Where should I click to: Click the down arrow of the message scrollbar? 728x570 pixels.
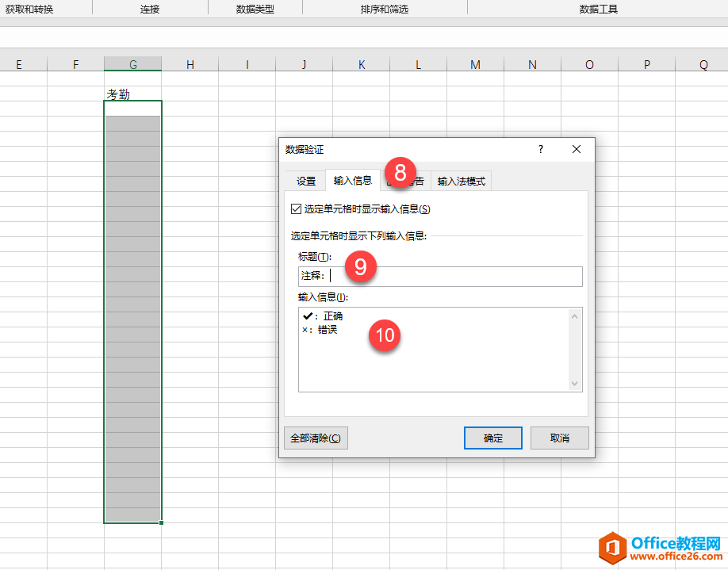(x=574, y=385)
